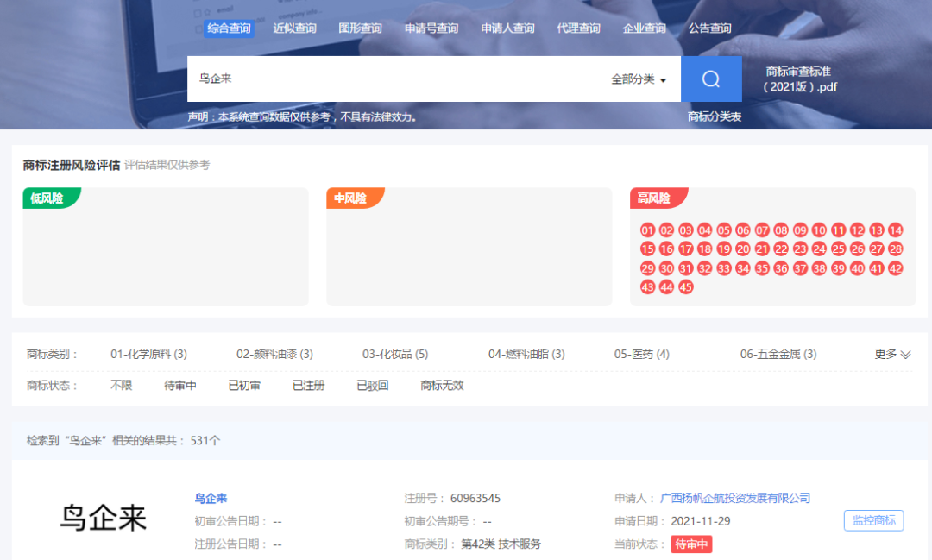This screenshot has width=932, height=560.
Task: Switch to 申请号查询 tab
Action: coord(431,28)
